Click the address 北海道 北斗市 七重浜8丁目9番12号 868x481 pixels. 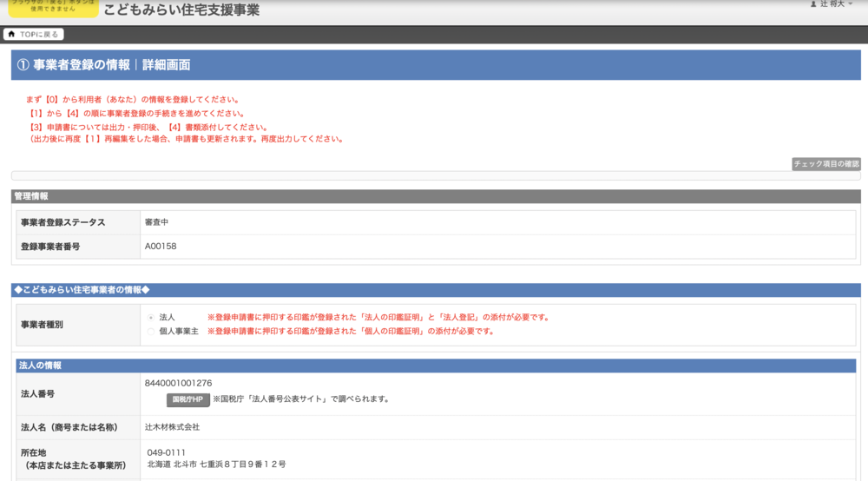216,465
